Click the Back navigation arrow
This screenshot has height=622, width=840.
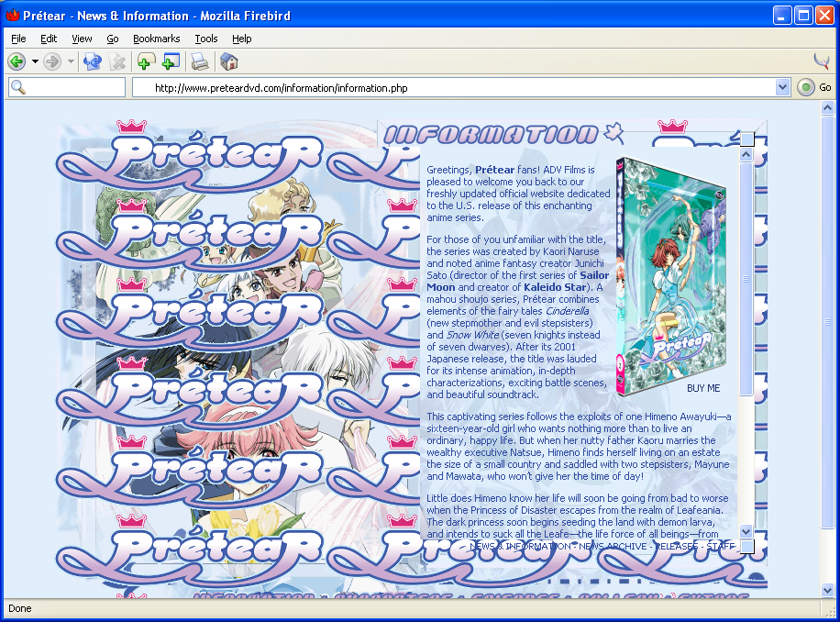17,61
